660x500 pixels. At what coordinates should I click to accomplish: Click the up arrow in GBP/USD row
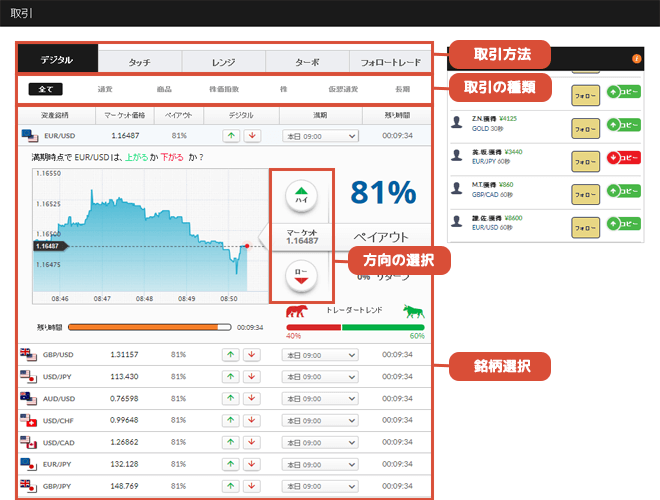click(231, 354)
